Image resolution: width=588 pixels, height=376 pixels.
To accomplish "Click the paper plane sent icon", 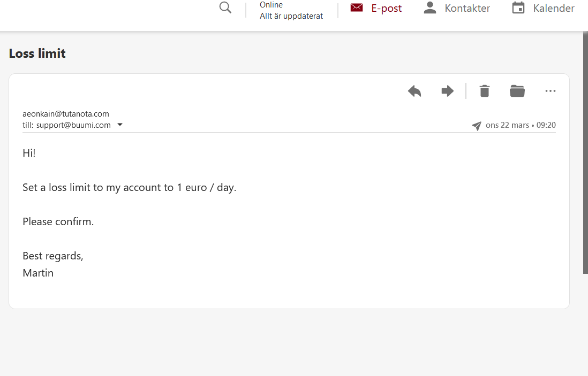I will point(477,126).
